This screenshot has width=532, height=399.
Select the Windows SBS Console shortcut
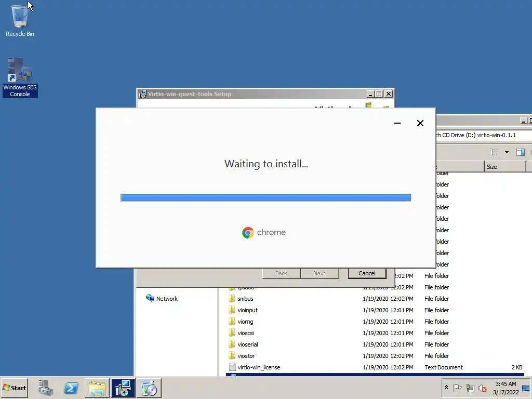point(20,78)
